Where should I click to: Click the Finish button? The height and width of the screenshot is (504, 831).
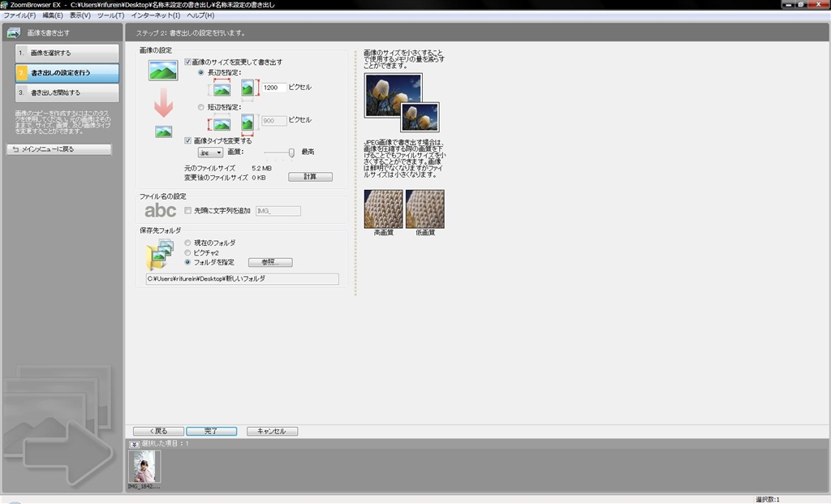tap(212, 432)
